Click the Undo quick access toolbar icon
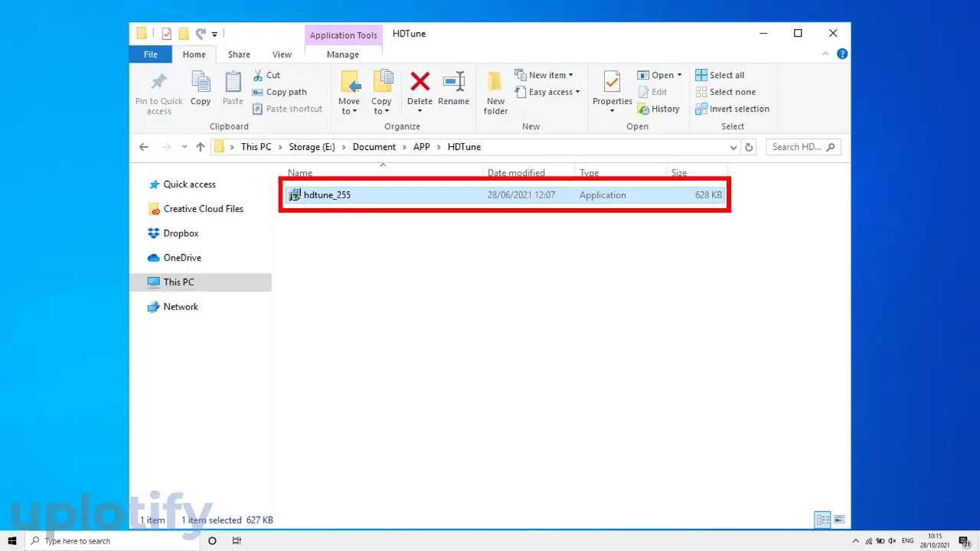The width and height of the screenshot is (980, 551). (x=201, y=34)
